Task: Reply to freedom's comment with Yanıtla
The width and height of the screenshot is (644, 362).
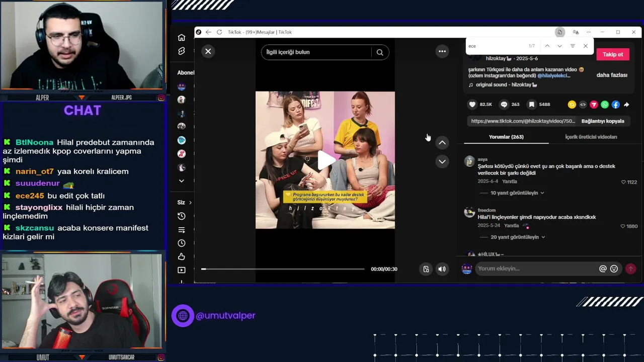Action: click(x=512, y=226)
